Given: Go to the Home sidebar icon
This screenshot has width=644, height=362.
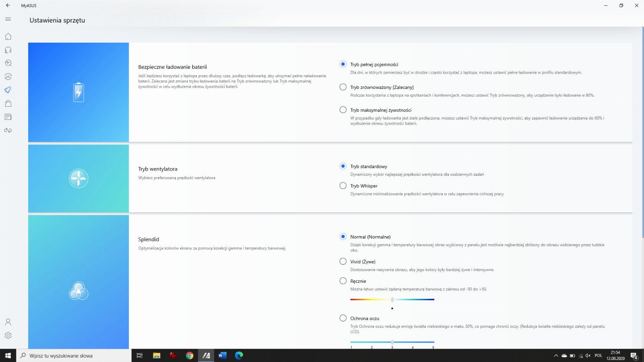Looking at the screenshot, I should click(8, 37).
